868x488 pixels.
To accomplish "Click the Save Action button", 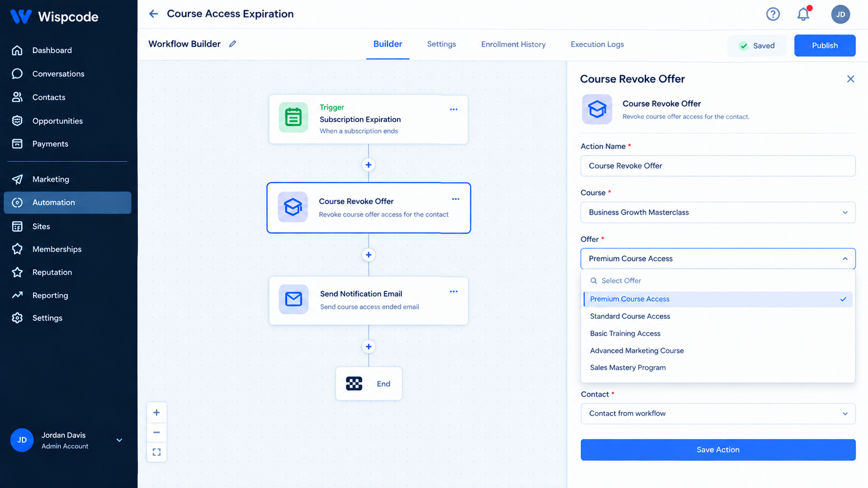I will (x=717, y=450).
